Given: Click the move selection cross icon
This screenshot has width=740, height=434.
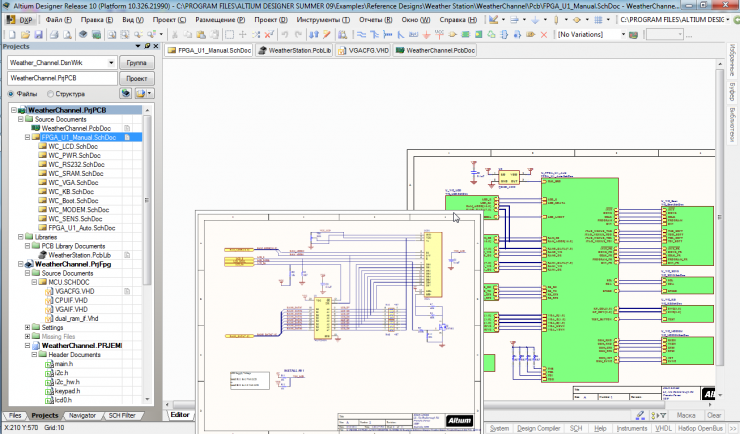Looking at the screenshot, I should click(x=243, y=35).
